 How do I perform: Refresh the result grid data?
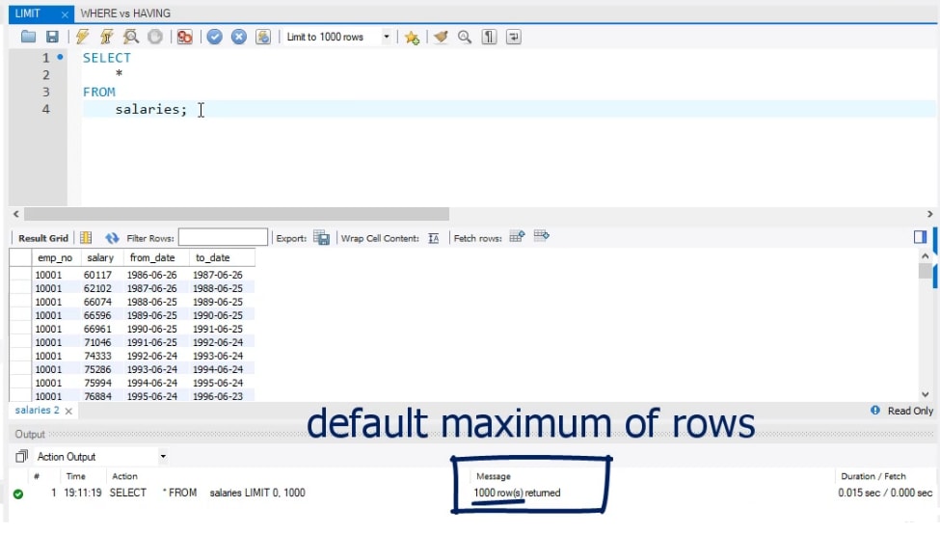pyautogui.click(x=113, y=237)
